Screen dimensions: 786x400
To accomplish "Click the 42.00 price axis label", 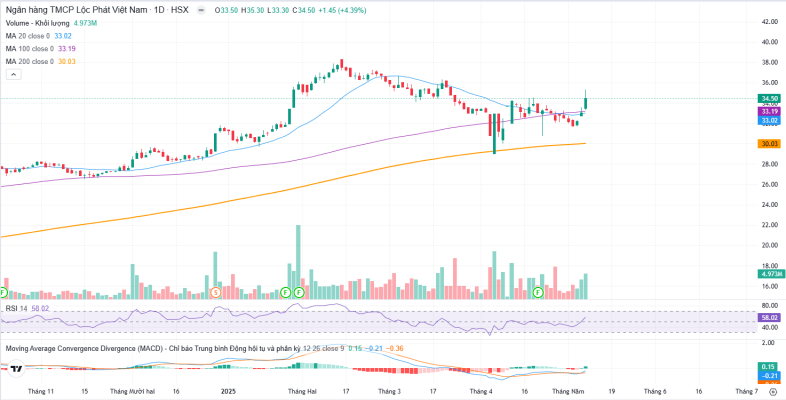I will tap(769, 22).
